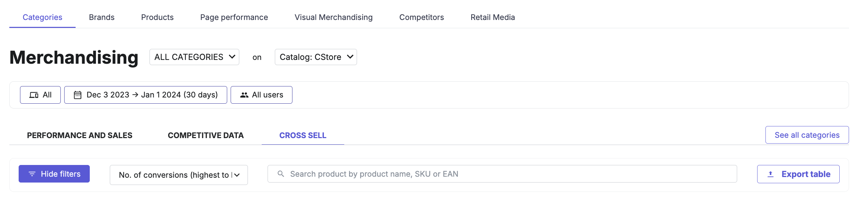Focus the product name, SKU or EAN field
The width and height of the screenshot is (868, 197).
[502, 174]
